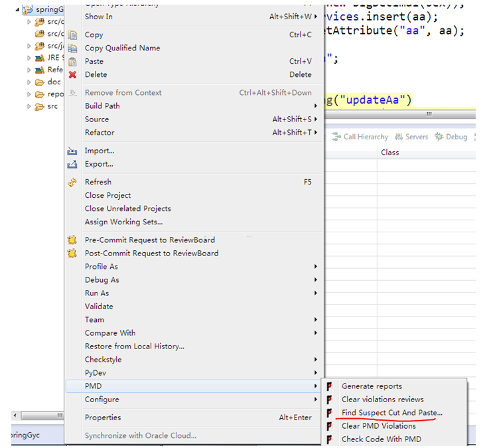The image size is (487, 448).
Task: Expand the bottom src folder node
Action: pyautogui.click(x=29, y=106)
